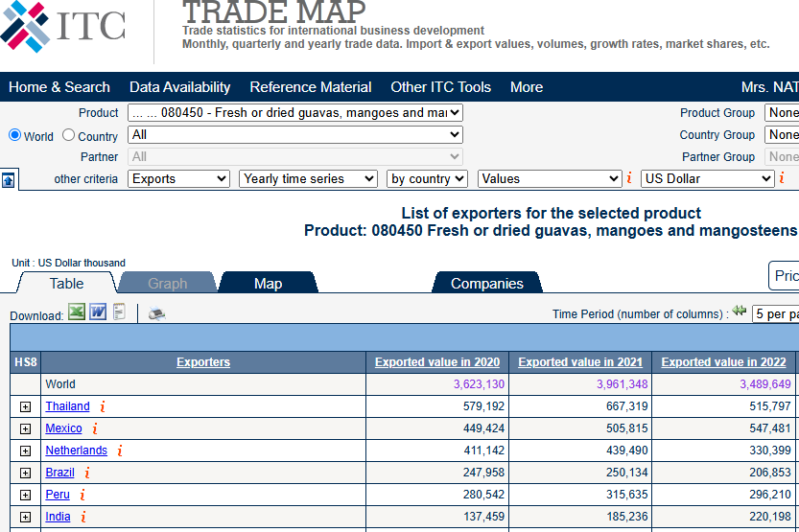
Task: Open the columns per page dropdown
Action: (x=776, y=313)
